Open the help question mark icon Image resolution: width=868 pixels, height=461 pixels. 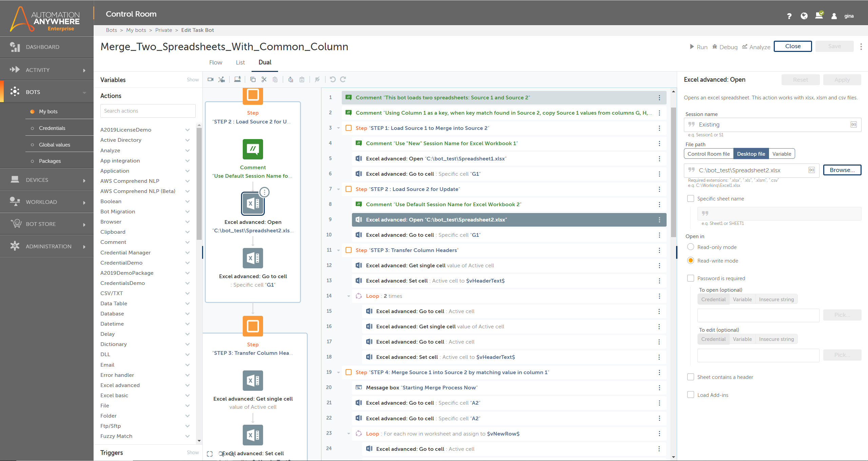click(x=789, y=16)
